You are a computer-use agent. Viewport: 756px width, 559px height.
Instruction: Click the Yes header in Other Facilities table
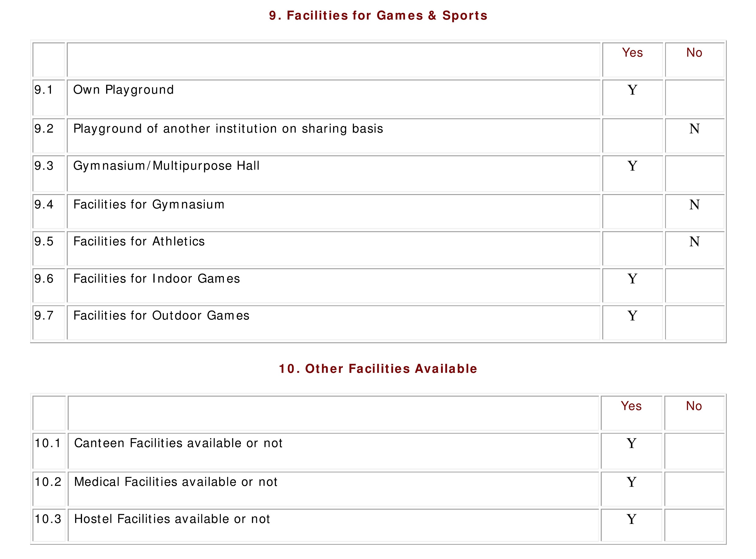pos(631,406)
